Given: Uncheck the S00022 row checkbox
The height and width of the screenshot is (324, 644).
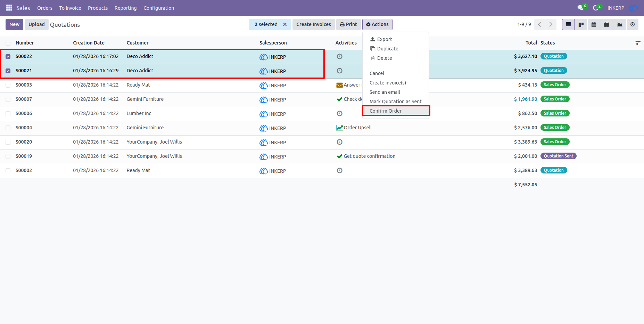Looking at the screenshot, I should pos(8,57).
